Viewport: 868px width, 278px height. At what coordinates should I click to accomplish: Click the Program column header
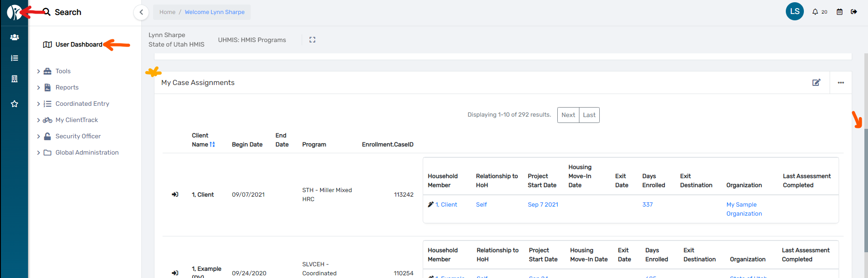314,145
